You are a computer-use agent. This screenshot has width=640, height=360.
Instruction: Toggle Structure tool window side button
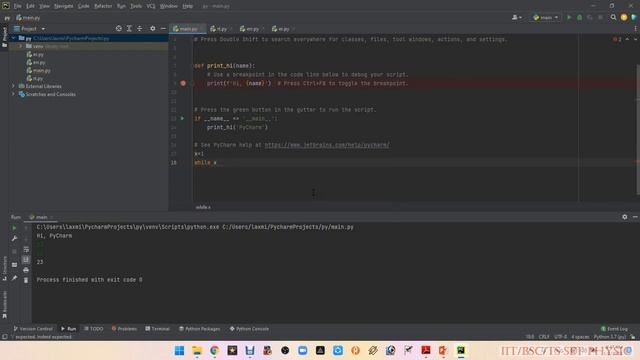[x=4, y=268]
